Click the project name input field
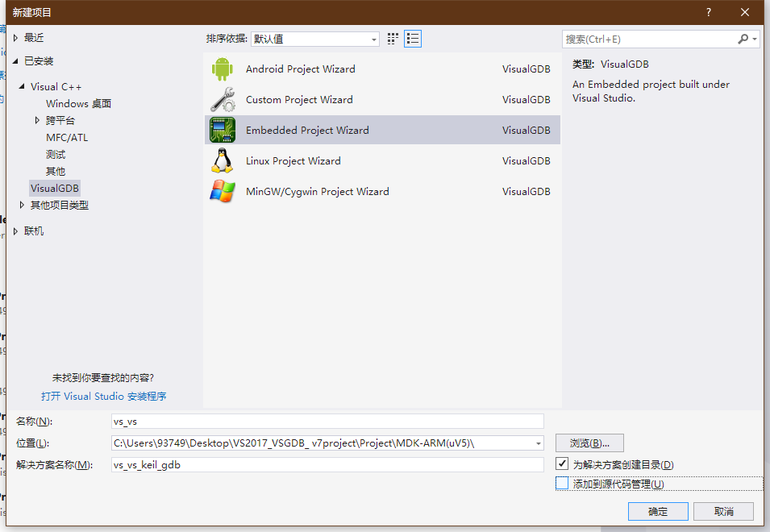 (x=327, y=422)
